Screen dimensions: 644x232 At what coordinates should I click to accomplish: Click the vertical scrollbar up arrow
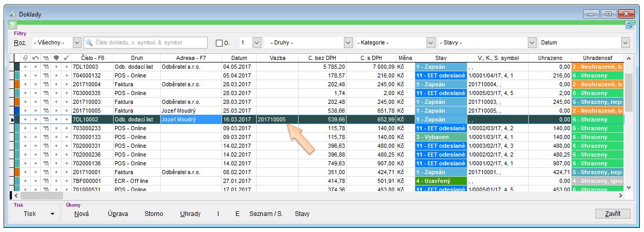[628, 57]
